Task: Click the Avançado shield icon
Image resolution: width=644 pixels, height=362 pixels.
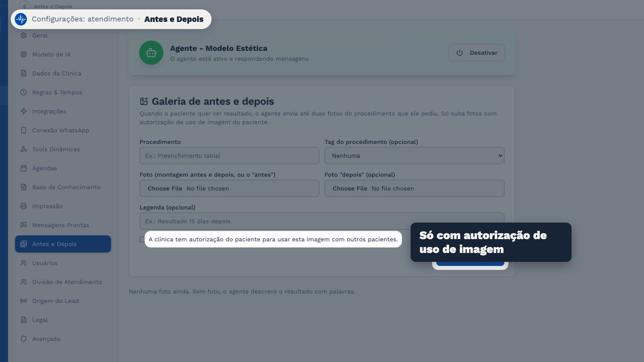Action: (x=24, y=339)
